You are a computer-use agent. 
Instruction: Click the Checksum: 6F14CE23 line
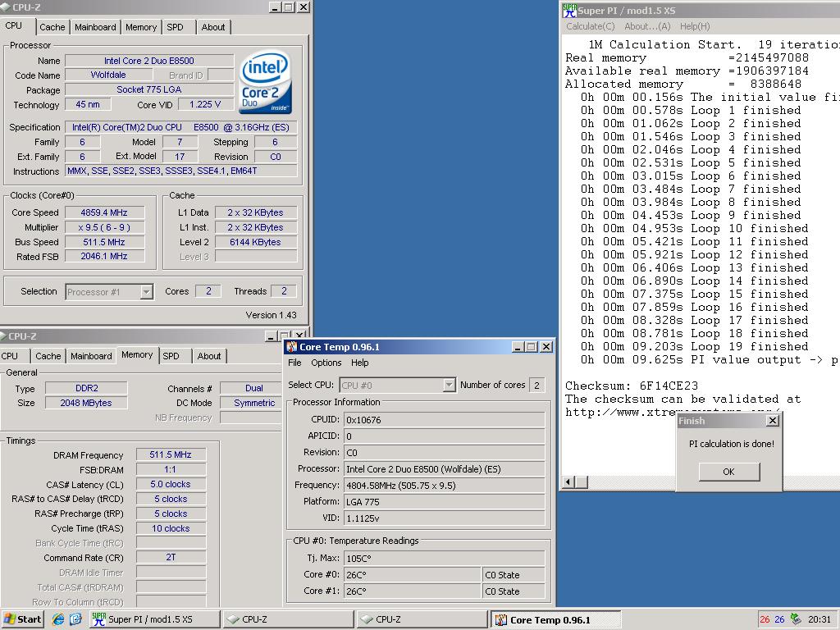tap(632, 386)
